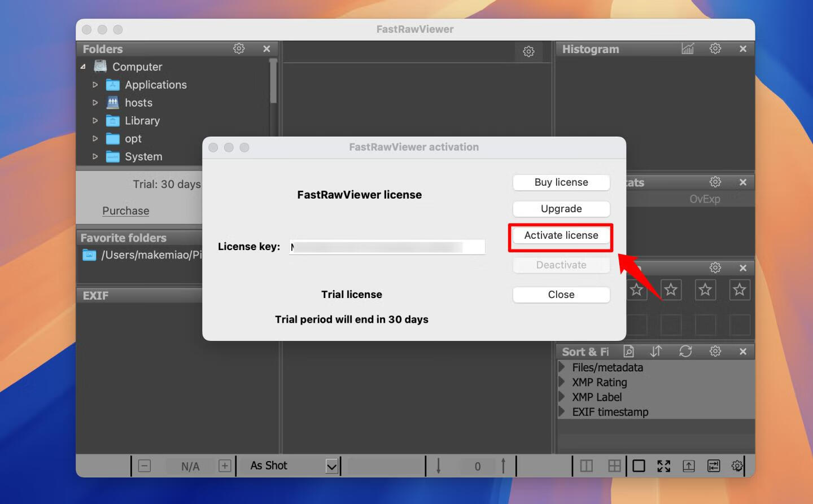Open the Purchase link in trial notice
Viewport: 813px width, 504px height.
(126, 211)
